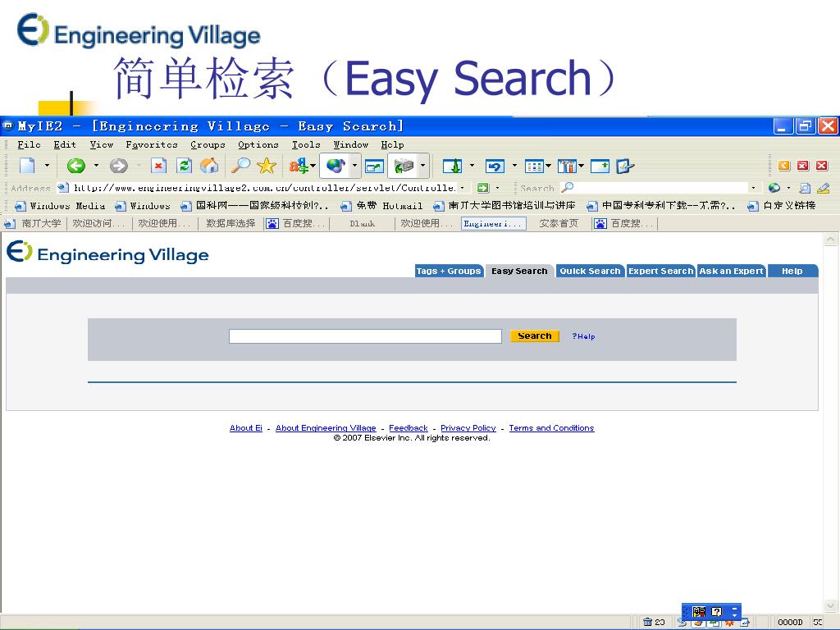Open the Favorites menu
The image size is (840, 630).
coord(152,144)
